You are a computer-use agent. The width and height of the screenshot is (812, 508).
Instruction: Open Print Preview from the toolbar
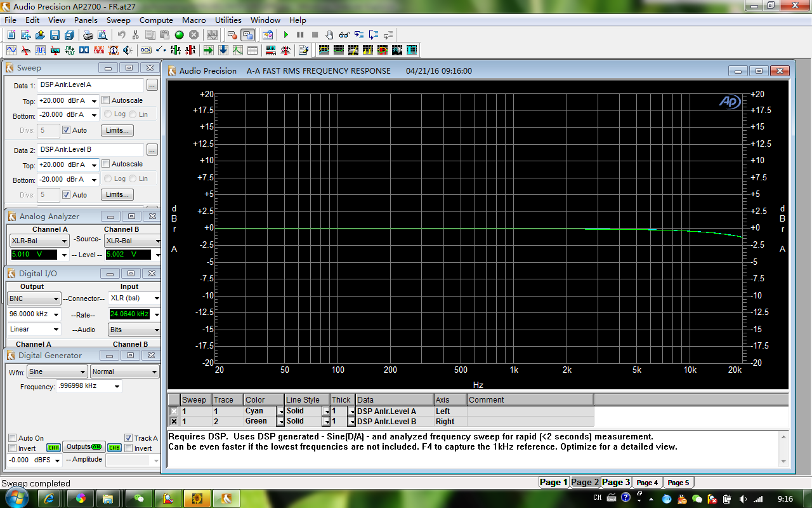tap(103, 35)
